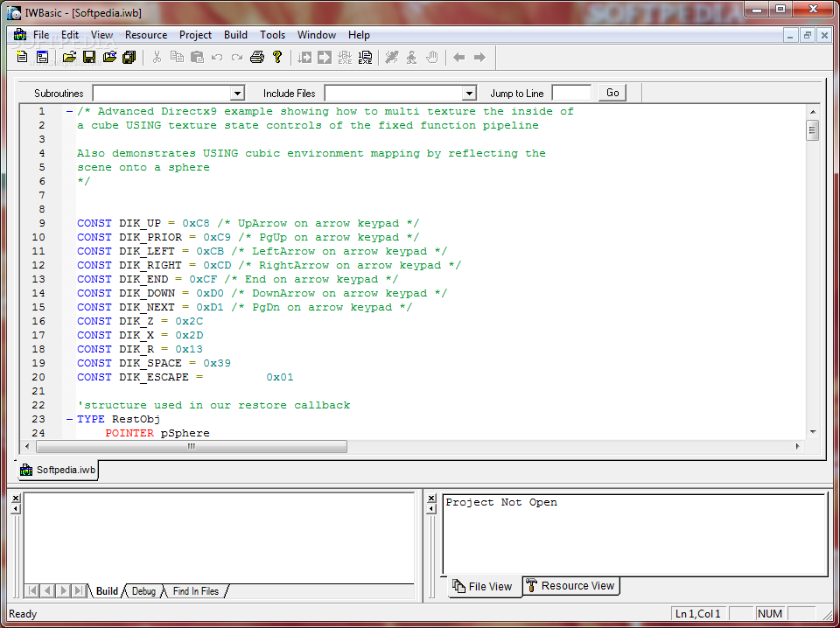This screenshot has height=628, width=840.
Task: Click the Redo arrow icon
Action: point(237,57)
